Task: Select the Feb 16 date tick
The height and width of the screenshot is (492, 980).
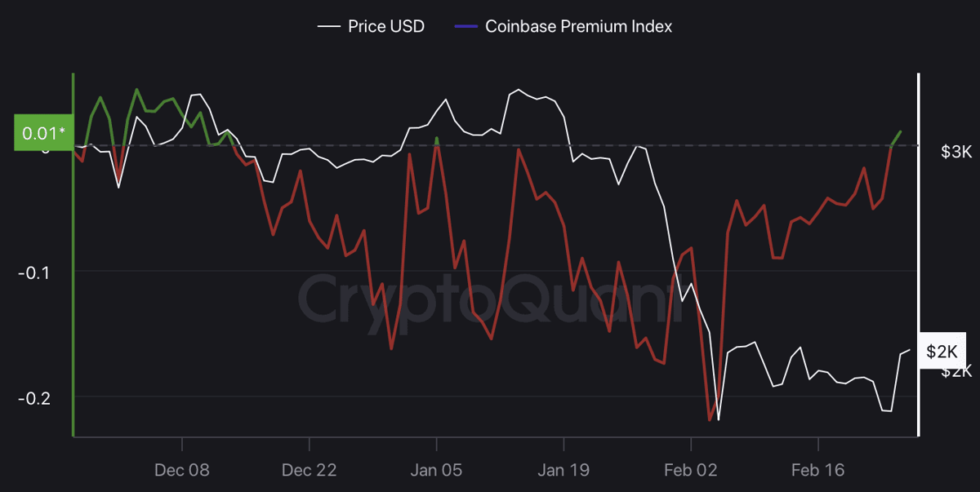Action: coord(818,470)
